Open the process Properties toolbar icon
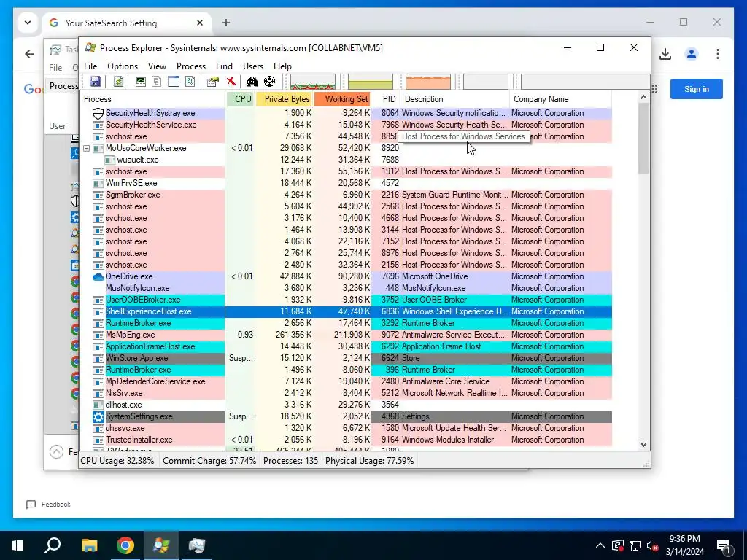The image size is (747, 560). pyautogui.click(x=213, y=82)
